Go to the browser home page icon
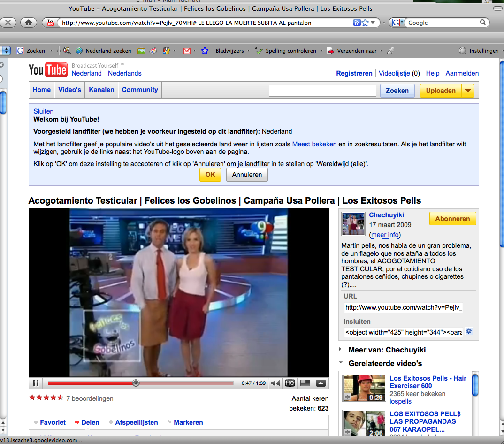 (x=29, y=23)
